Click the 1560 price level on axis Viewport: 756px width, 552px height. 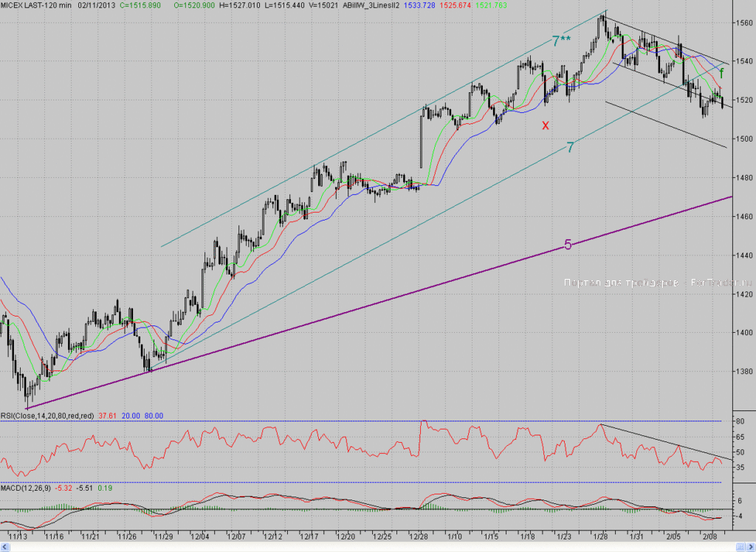(x=744, y=23)
